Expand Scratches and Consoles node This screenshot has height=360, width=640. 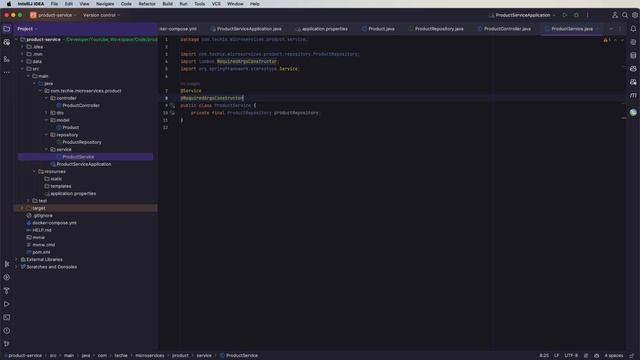tap(16, 267)
